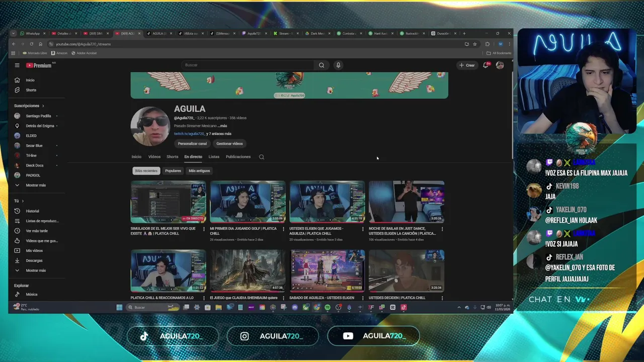The image size is (644, 362).
Task: Switch to the channel Videos tab
Action: (154, 157)
